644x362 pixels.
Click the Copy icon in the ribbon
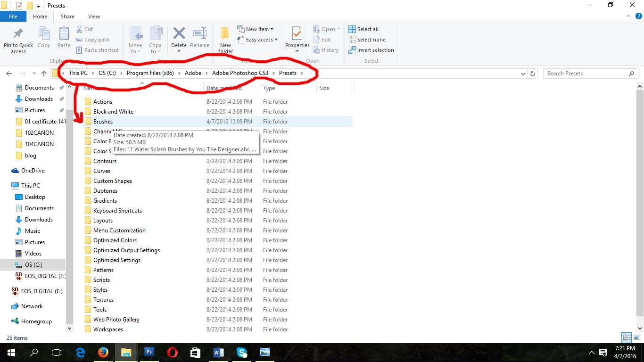[44, 34]
